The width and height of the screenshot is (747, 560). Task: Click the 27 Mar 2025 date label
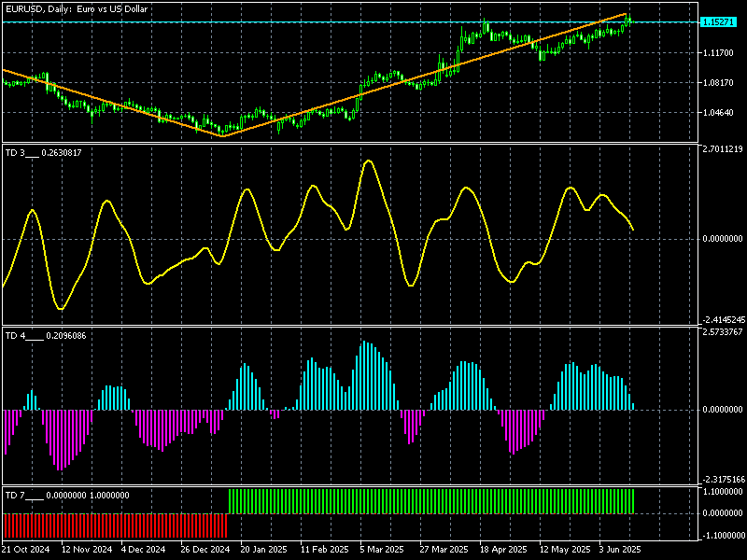[x=444, y=550]
